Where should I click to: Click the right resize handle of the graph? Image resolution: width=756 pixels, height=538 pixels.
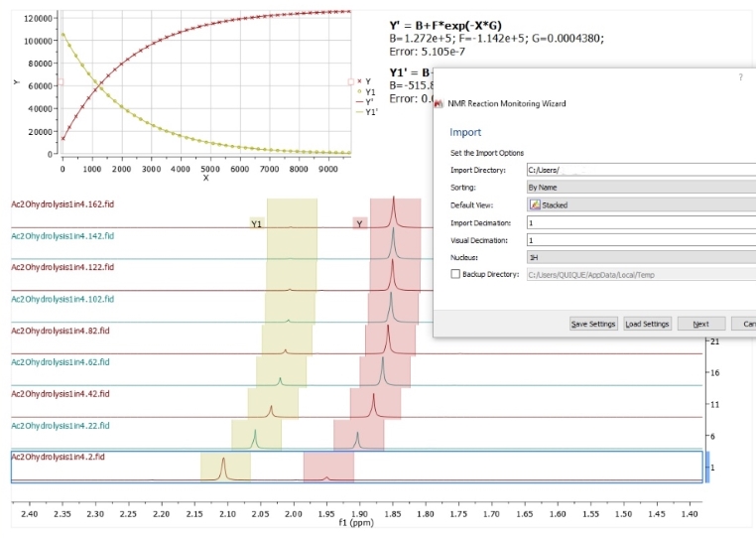[x=350, y=81]
